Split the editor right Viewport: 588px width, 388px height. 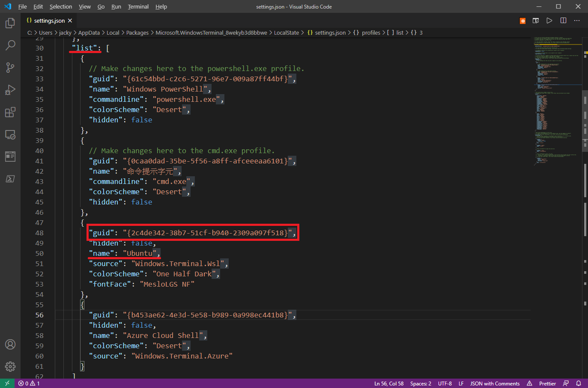563,21
